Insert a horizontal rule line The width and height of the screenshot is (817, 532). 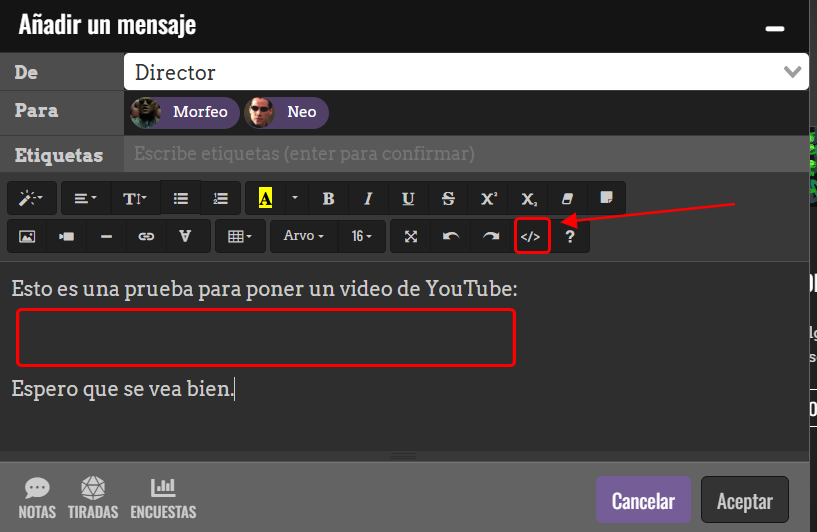[x=106, y=237]
